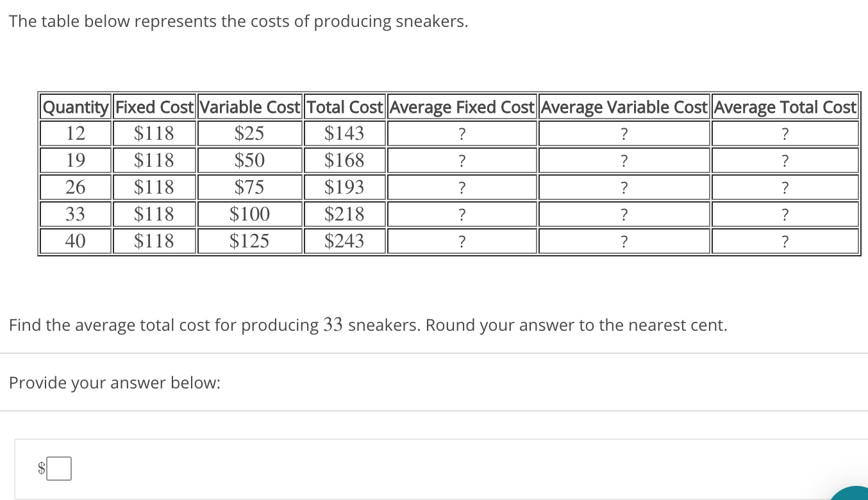
Task: Select the $218 total cost cell
Action: coord(344,214)
